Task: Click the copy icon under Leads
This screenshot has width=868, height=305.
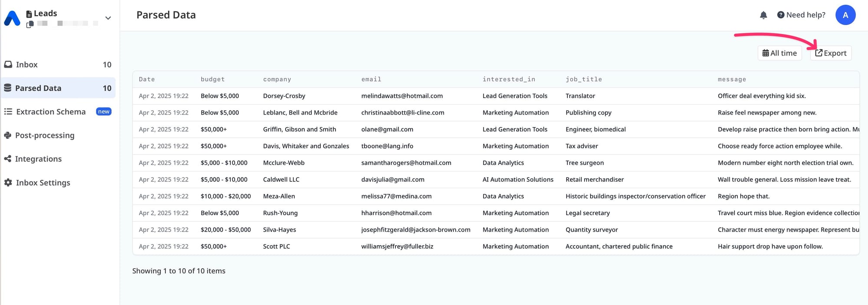Action: tap(30, 24)
